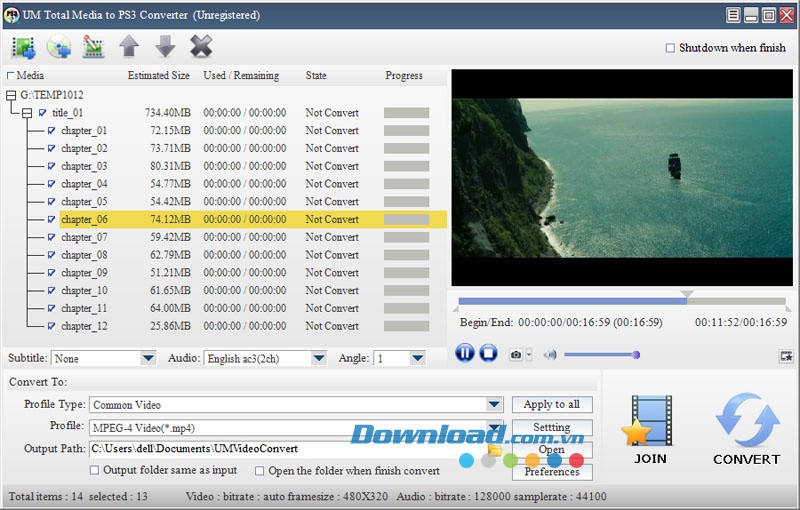
Task: Collapse the G:\TEMP1012 tree node
Action: point(11,95)
